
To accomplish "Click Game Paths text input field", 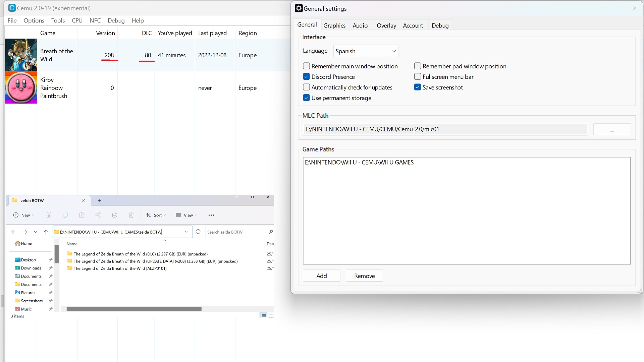I will [x=467, y=210].
